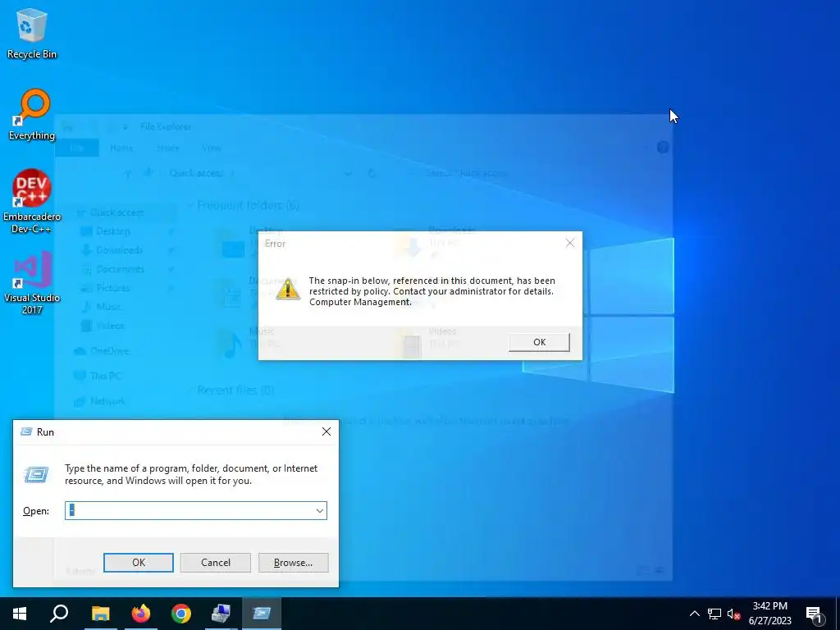Select Music in File Explorer sidebar
The height and width of the screenshot is (630, 840).
(x=108, y=307)
